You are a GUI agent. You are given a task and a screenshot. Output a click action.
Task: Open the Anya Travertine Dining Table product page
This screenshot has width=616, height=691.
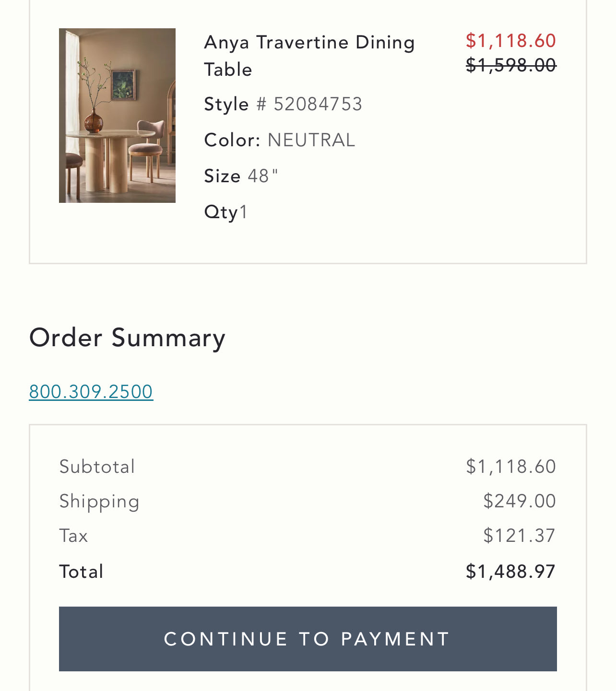pos(309,55)
